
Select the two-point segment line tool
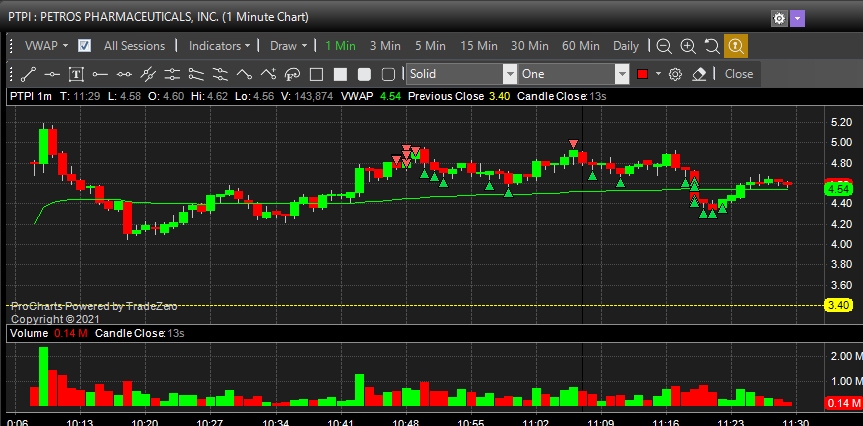[x=124, y=74]
